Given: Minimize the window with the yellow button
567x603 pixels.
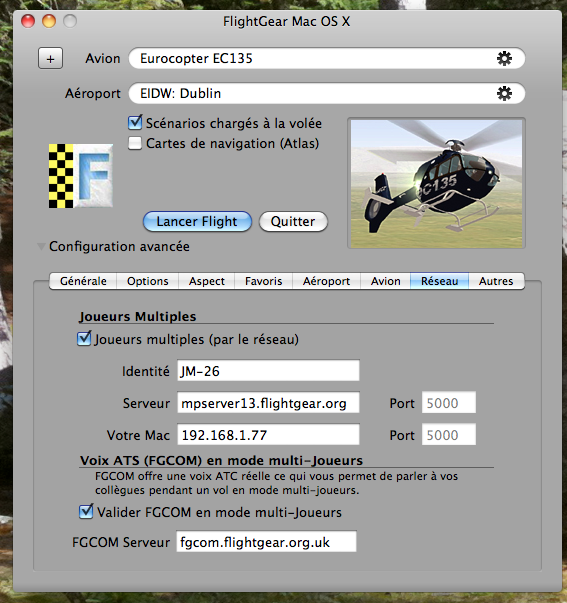Looking at the screenshot, I should [x=49, y=21].
